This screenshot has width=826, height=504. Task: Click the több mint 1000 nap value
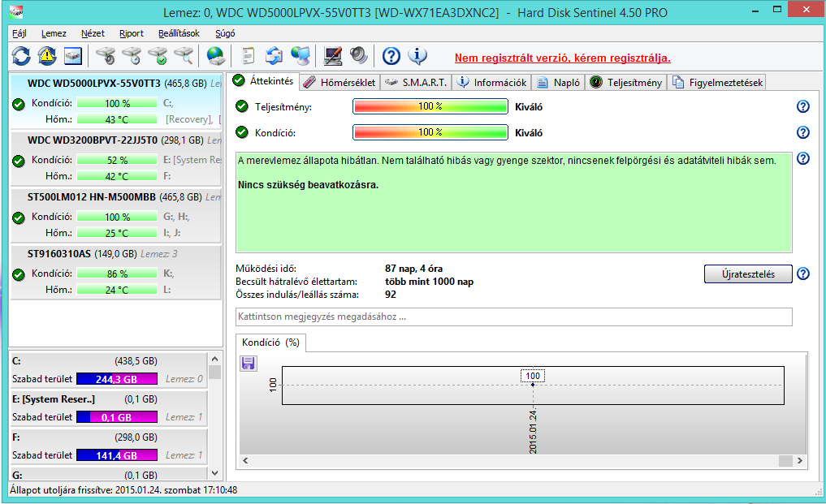(429, 282)
